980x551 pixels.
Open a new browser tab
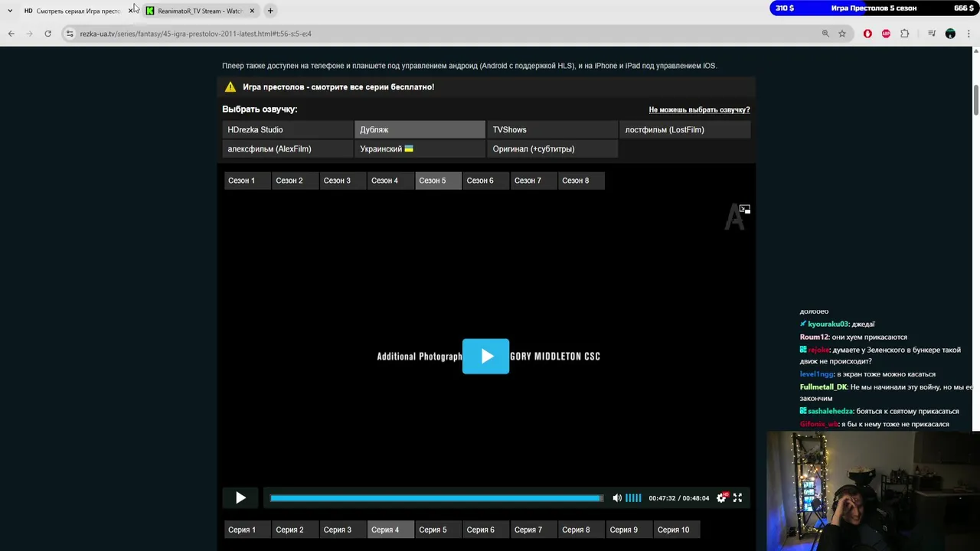click(x=270, y=11)
